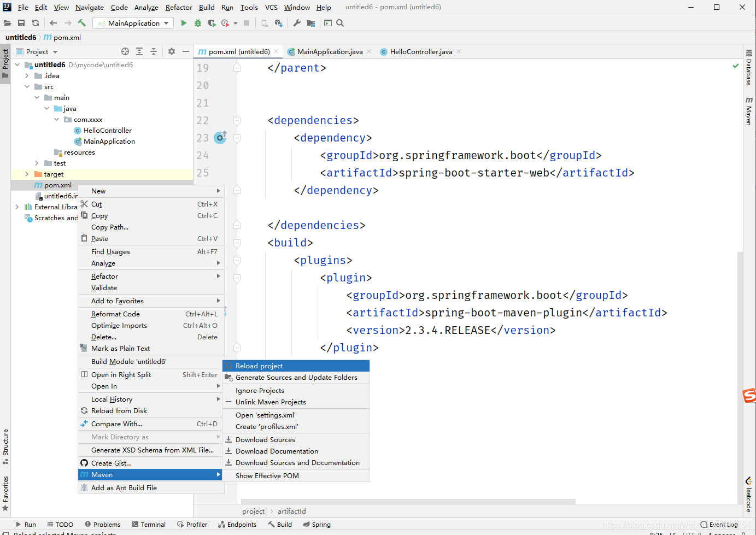This screenshot has height=535, width=756.
Task: Click the green inspection checkmark
Action: click(x=736, y=66)
